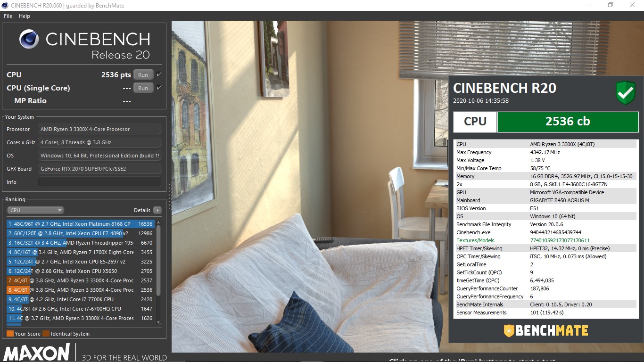The image size is (644, 362).
Task: Click the Identical System brown legend swatch
Action: click(46, 334)
